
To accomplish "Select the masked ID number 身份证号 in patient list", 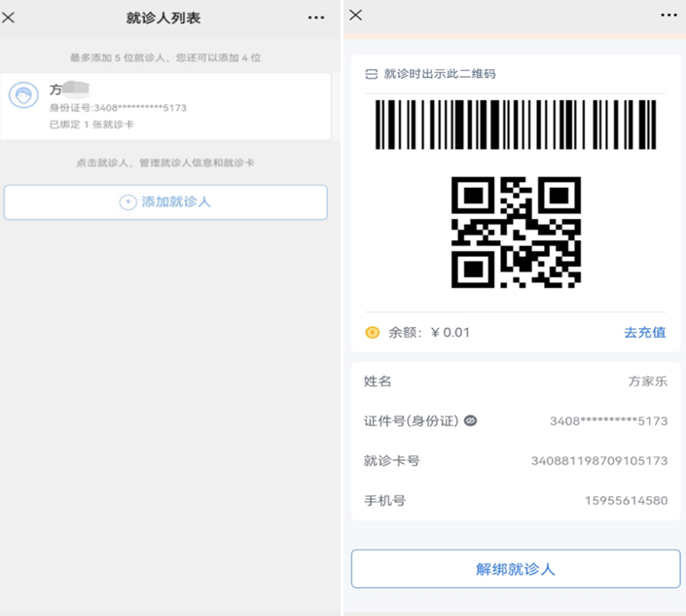I will pyautogui.click(x=118, y=108).
